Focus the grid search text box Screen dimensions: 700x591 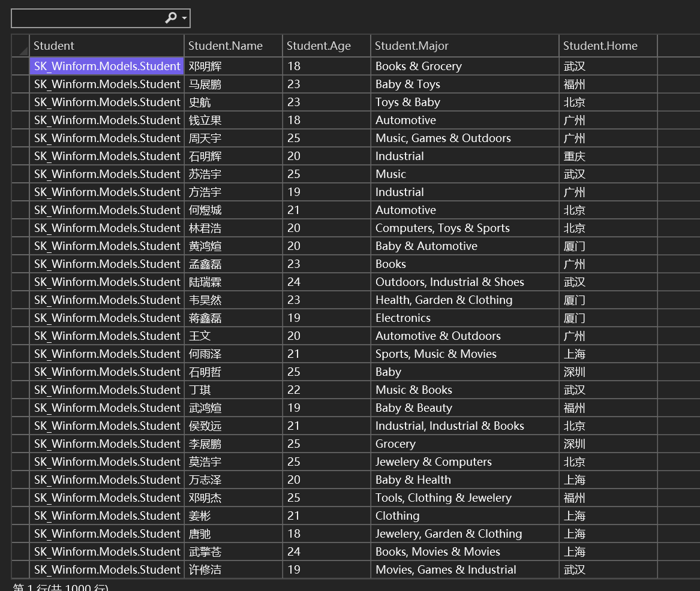pyautogui.click(x=88, y=19)
